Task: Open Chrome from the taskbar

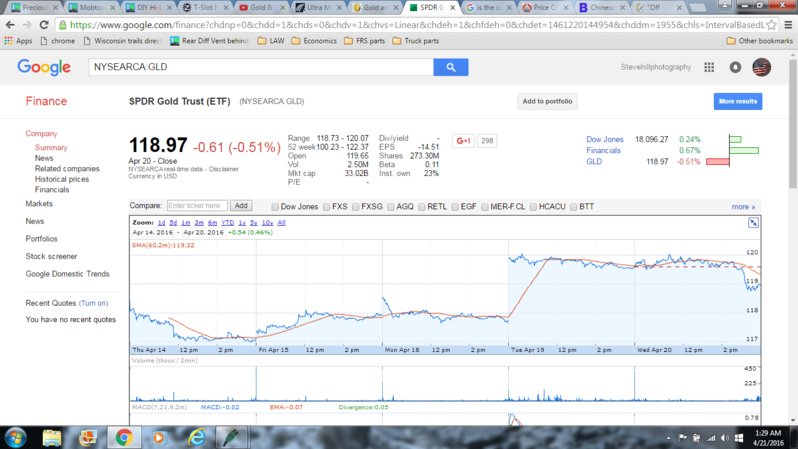Action: coord(124,437)
